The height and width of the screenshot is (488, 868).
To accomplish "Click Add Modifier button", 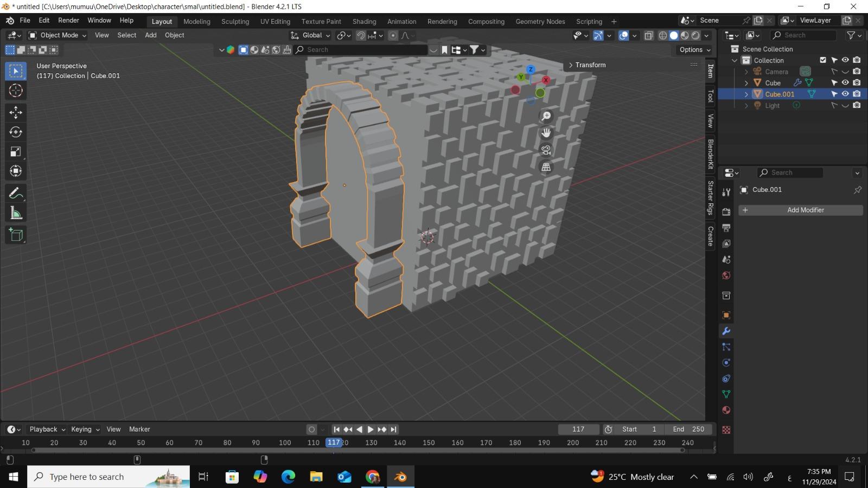I will (801, 210).
